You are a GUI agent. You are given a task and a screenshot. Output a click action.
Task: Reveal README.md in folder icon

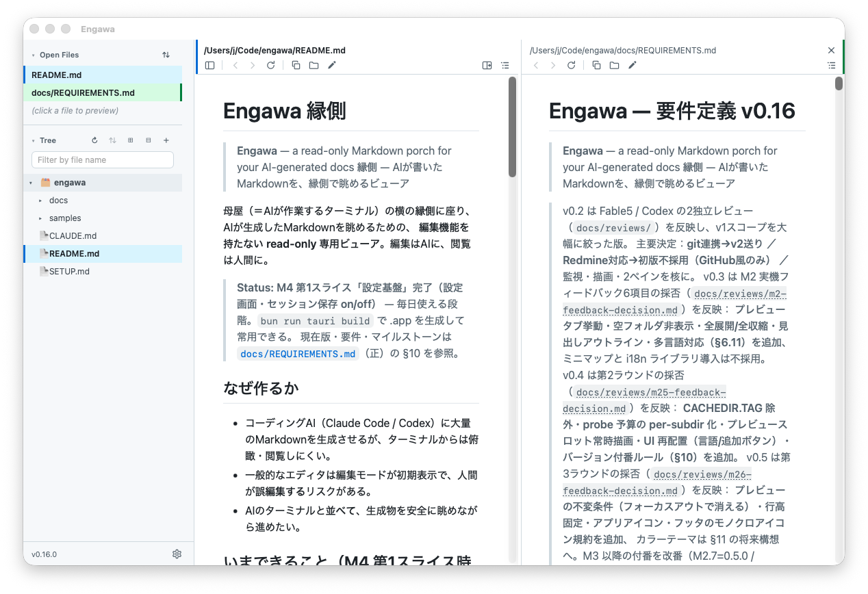point(314,65)
